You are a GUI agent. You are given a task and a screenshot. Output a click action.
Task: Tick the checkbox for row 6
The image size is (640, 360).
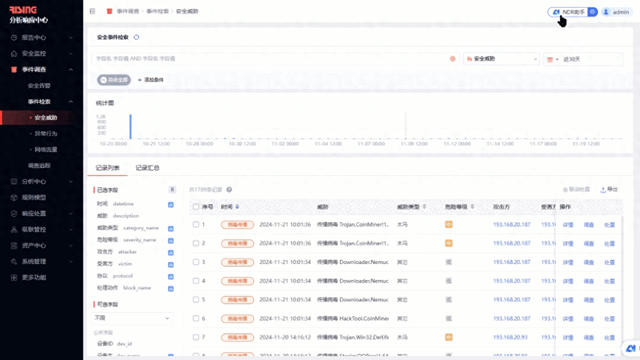pyautogui.click(x=196, y=318)
